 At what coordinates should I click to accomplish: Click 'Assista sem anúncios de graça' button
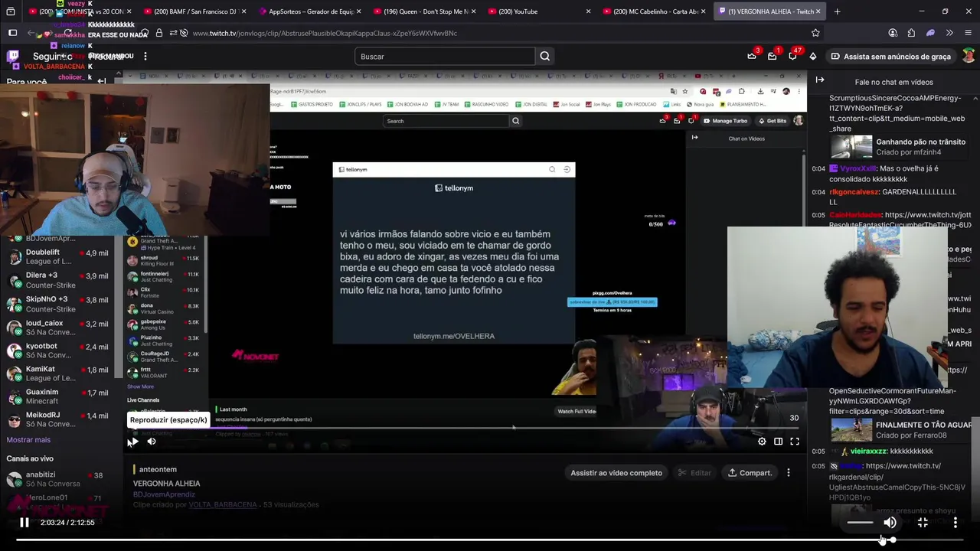(891, 57)
